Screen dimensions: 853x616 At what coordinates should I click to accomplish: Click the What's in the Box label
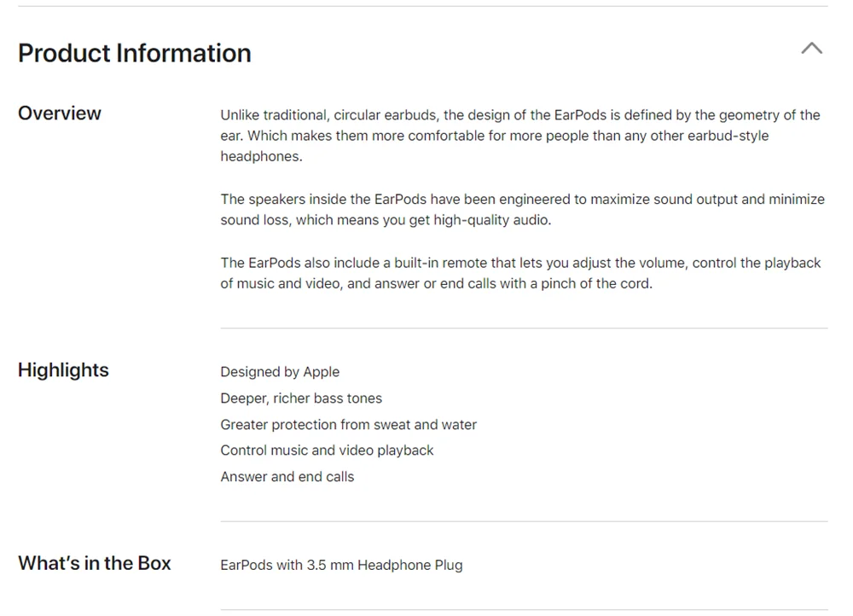point(95,563)
